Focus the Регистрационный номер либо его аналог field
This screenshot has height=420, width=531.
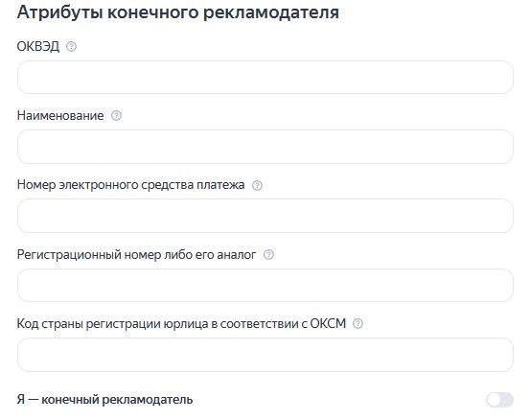click(265, 285)
